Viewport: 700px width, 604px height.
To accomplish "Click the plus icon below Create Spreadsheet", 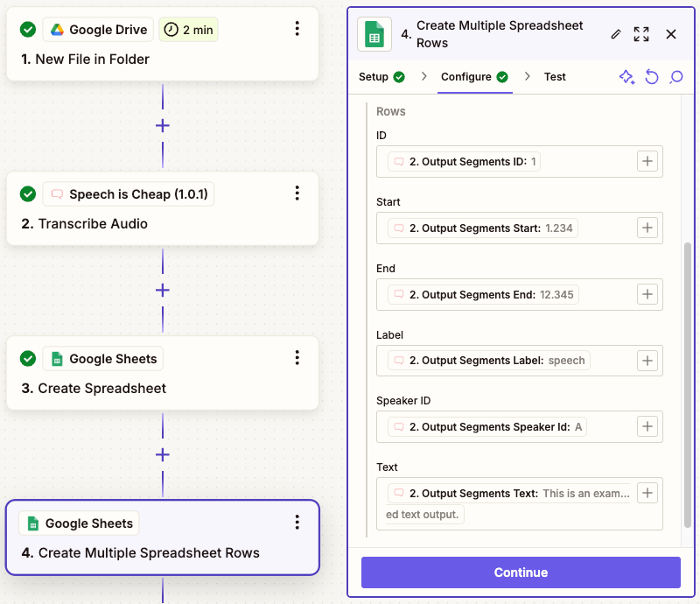I will [x=162, y=454].
